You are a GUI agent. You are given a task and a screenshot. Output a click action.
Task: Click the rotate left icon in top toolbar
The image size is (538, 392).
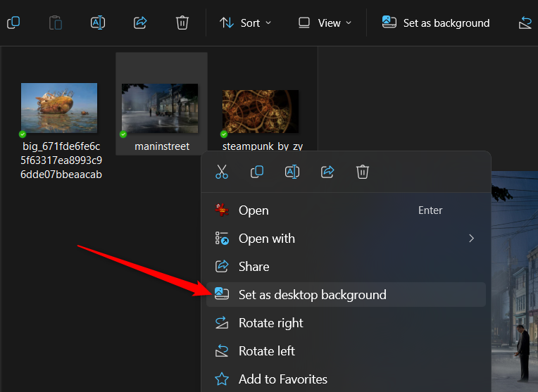click(x=525, y=23)
